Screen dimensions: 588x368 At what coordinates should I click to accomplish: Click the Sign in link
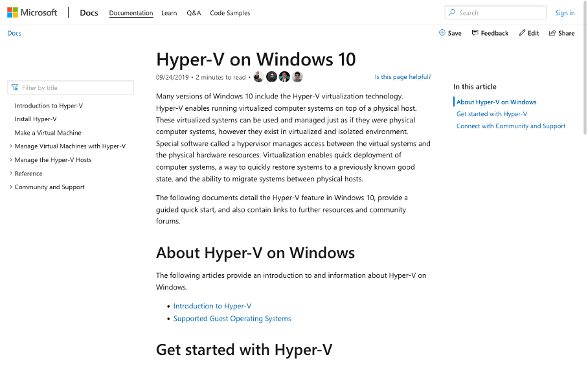coord(565,13)
